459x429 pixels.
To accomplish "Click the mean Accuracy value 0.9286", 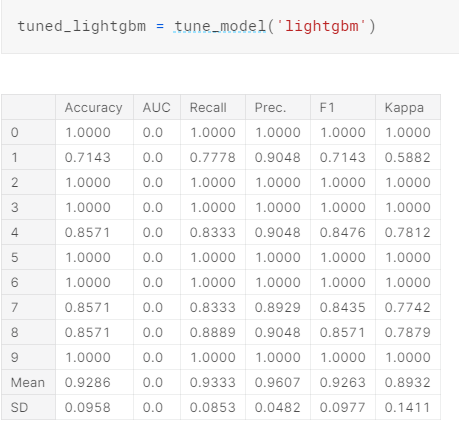I will [88, 382].
